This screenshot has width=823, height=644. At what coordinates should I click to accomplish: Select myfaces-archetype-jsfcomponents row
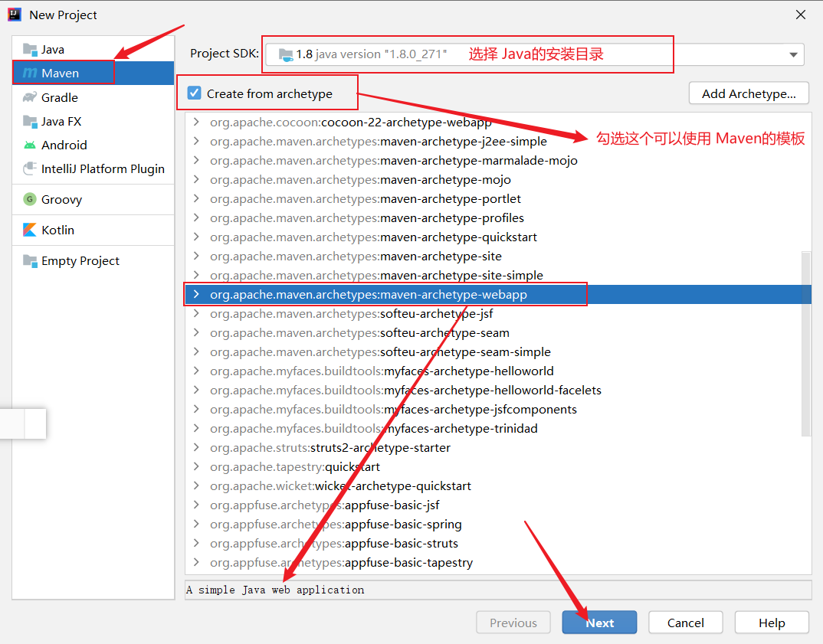[498, 409]
